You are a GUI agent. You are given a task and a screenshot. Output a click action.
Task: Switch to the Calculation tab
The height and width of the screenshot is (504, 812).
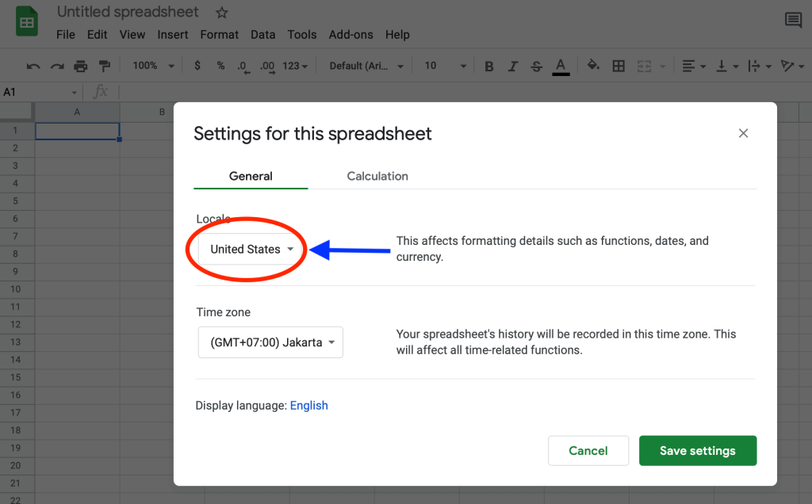pos(377,176)
